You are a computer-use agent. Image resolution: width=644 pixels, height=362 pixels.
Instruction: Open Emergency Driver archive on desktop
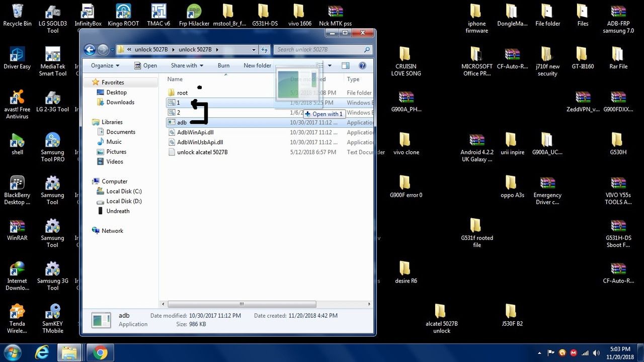(547, 190)
